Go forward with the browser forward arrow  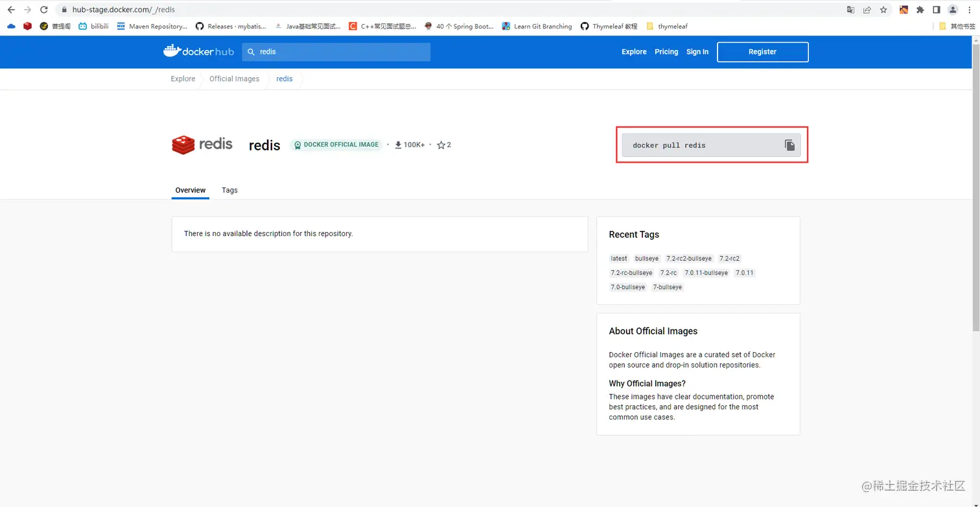click(27, 10)
